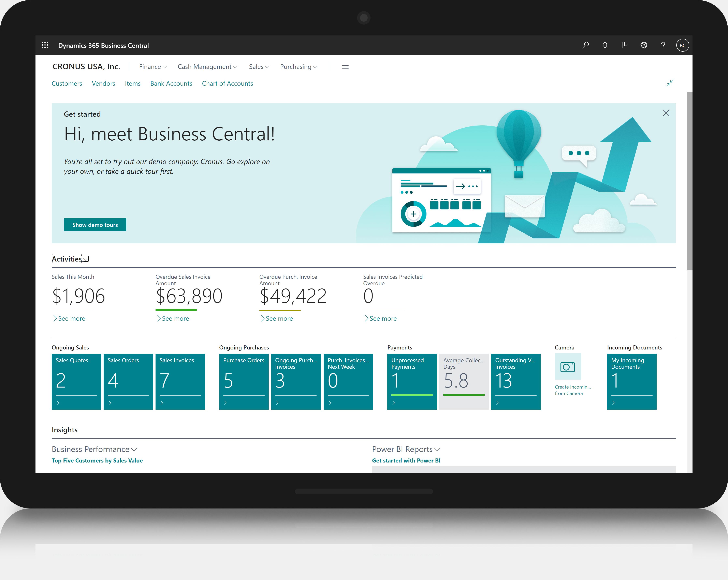The height and width of the screenshot is (580, 728).
Task: Open settings gear icon
Action: 644,45
